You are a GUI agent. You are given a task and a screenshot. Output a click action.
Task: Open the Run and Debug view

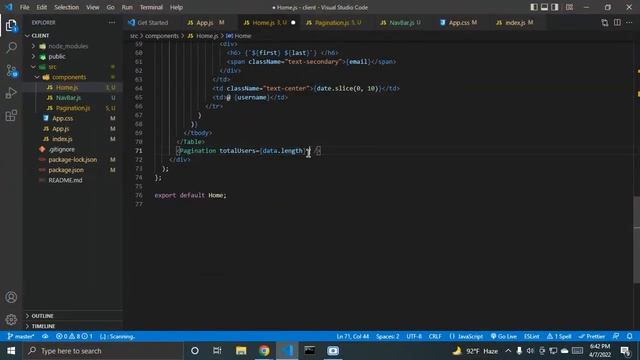point(11,93)
